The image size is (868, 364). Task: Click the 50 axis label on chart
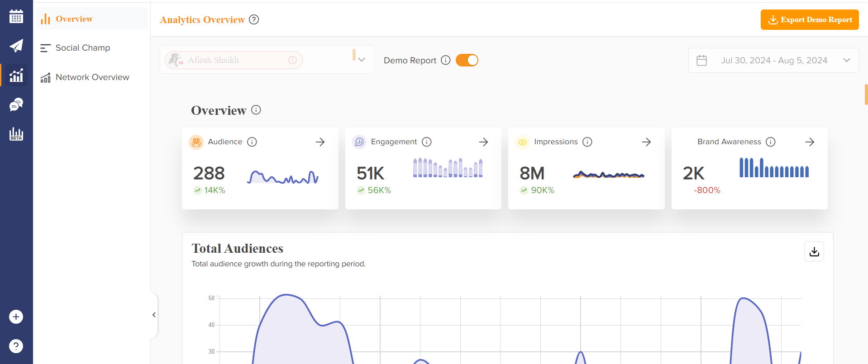point(211,298)
